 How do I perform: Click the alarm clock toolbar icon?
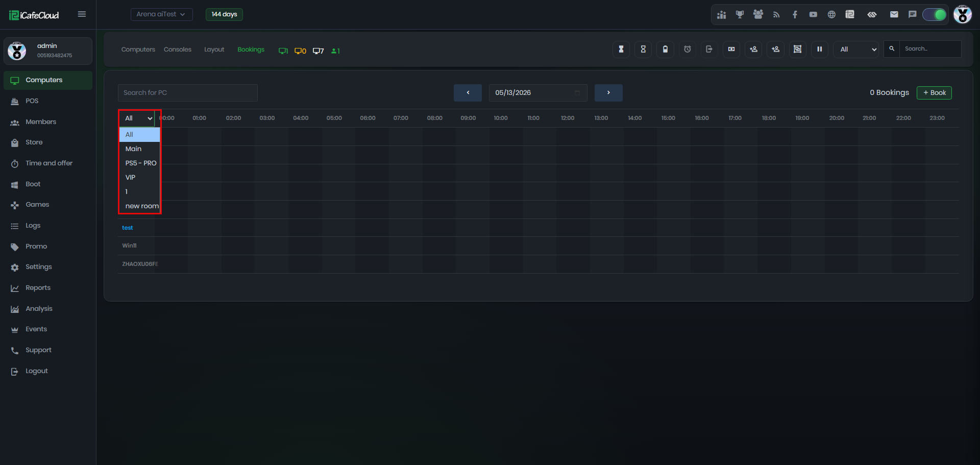[x=688, y=49]
